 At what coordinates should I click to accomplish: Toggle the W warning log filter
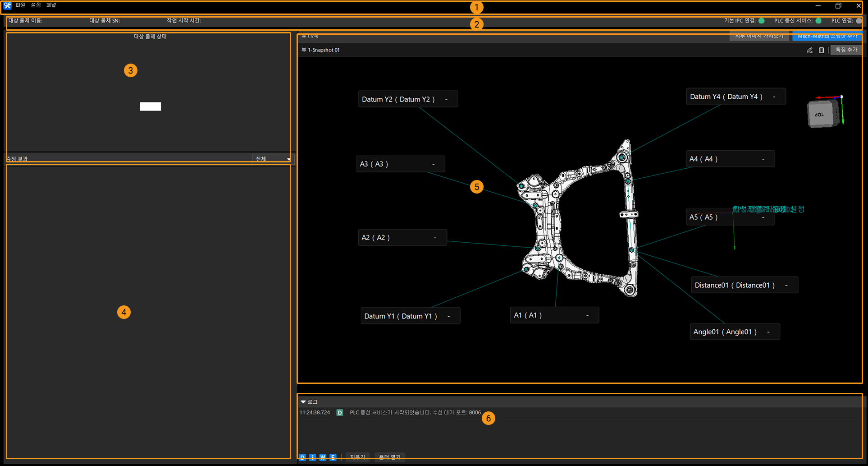pyautogui.click(x=323, y=457)
